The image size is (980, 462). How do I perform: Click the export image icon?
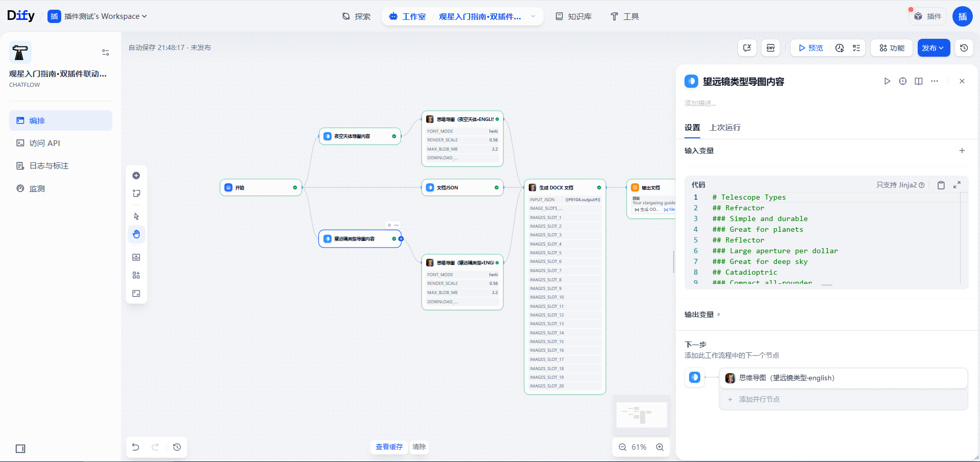point(136,257)
